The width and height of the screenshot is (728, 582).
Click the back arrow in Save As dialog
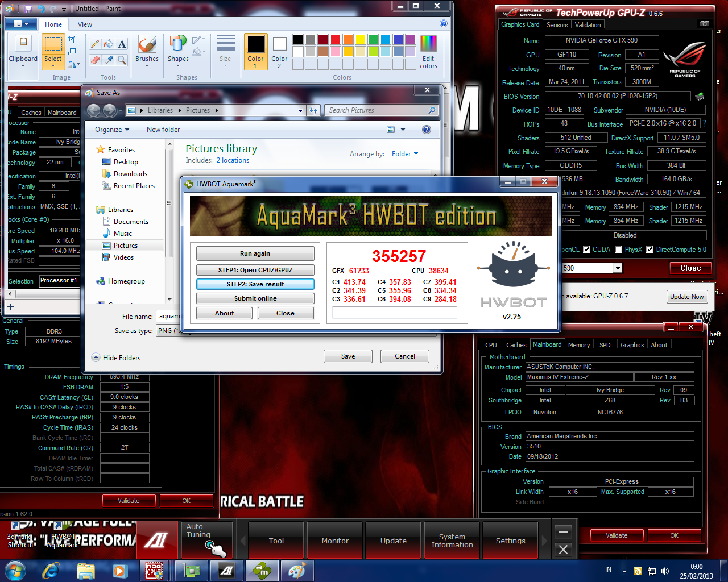(x=94, y=110)
